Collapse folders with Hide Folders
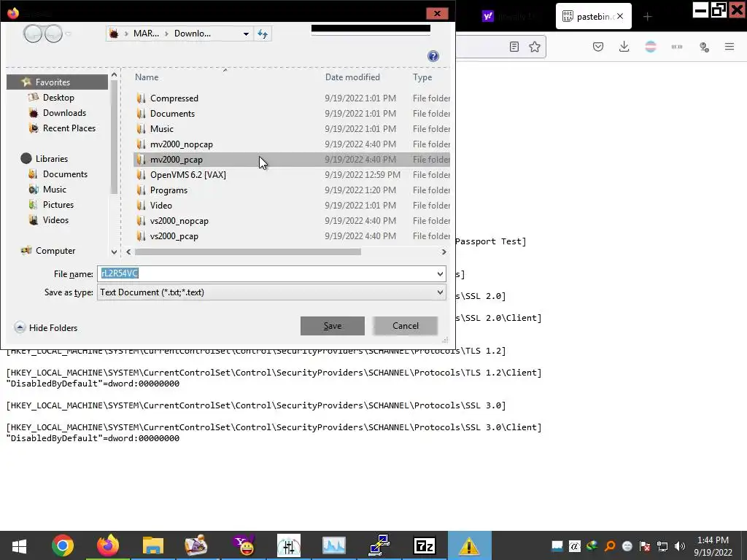 coord(46,327)
